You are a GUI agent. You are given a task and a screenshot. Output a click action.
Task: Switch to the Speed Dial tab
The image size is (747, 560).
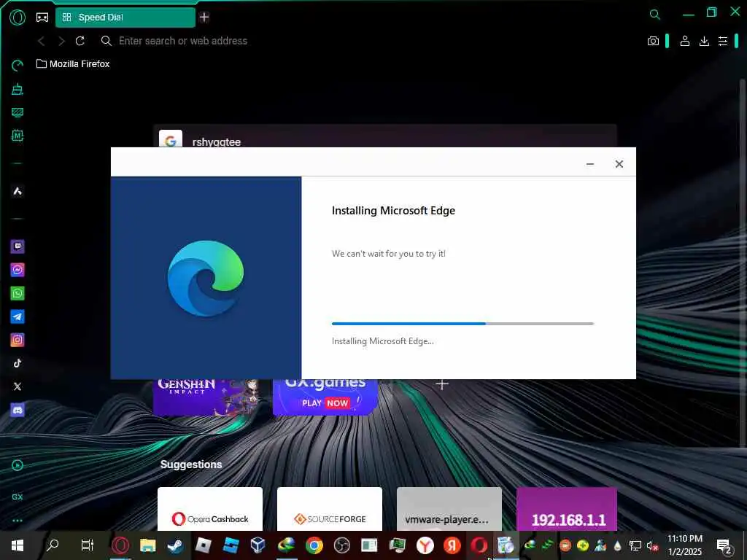click(125, 17)
